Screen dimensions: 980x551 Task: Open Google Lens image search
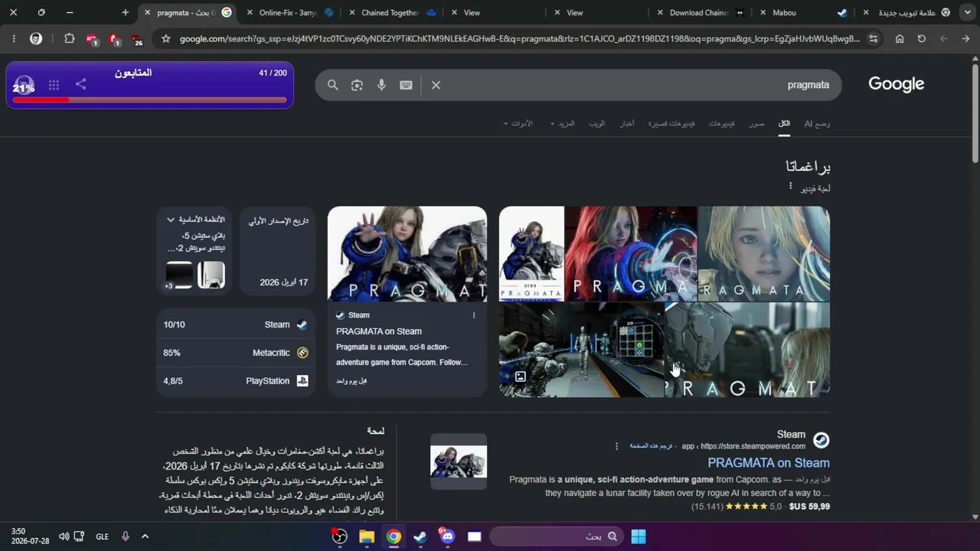click(357, 85)
